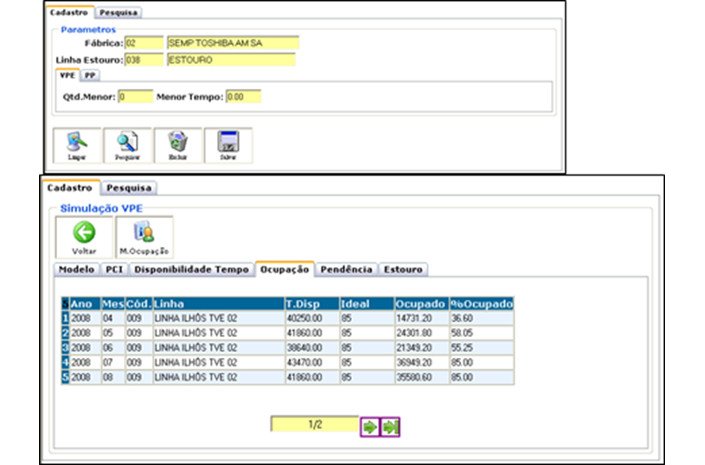Open Pesquisa tab above Simulação VPE
Image resolution: width=705 pixels, height=465 pixels.
coord(129,187)
